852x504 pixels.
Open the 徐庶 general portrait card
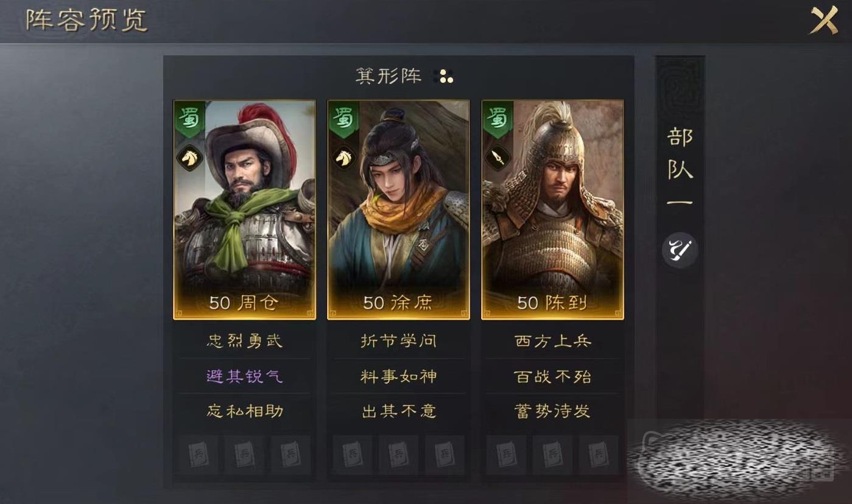pyautogui.click(x=399, y=209)
